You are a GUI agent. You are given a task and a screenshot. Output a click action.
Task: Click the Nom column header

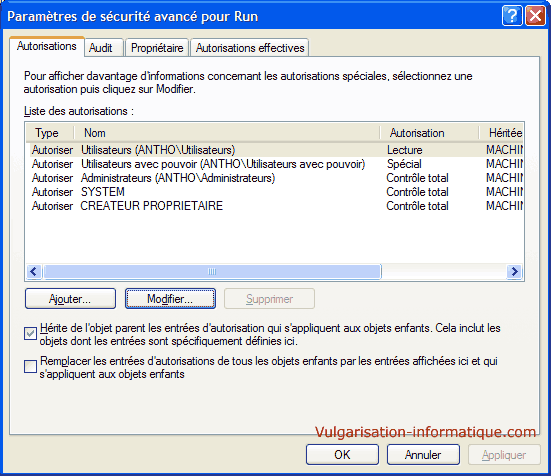(227, 133)
